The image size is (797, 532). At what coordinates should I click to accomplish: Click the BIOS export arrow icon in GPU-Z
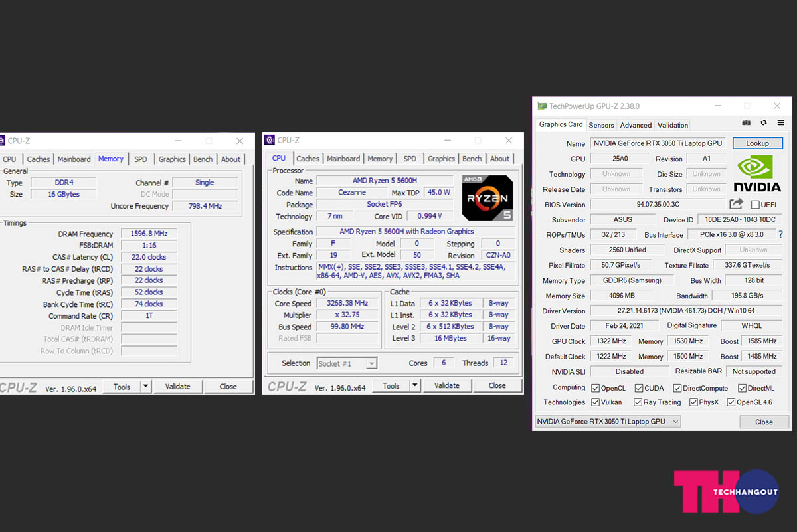(x=736, y=204)
